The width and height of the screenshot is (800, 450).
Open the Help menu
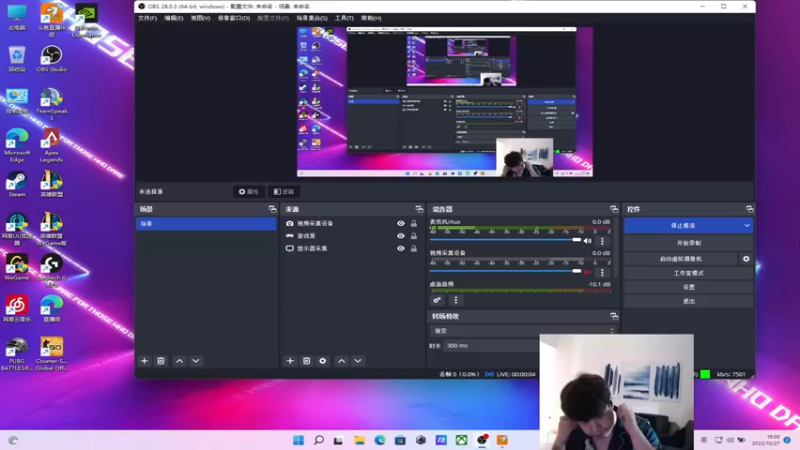click(x=371, y=18)
